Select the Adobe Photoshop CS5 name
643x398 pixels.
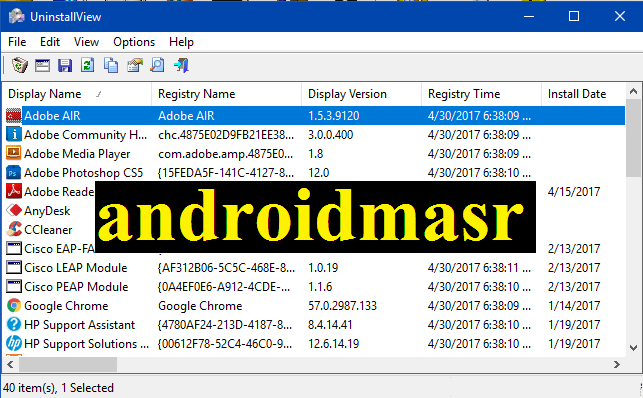click(83, 173)
